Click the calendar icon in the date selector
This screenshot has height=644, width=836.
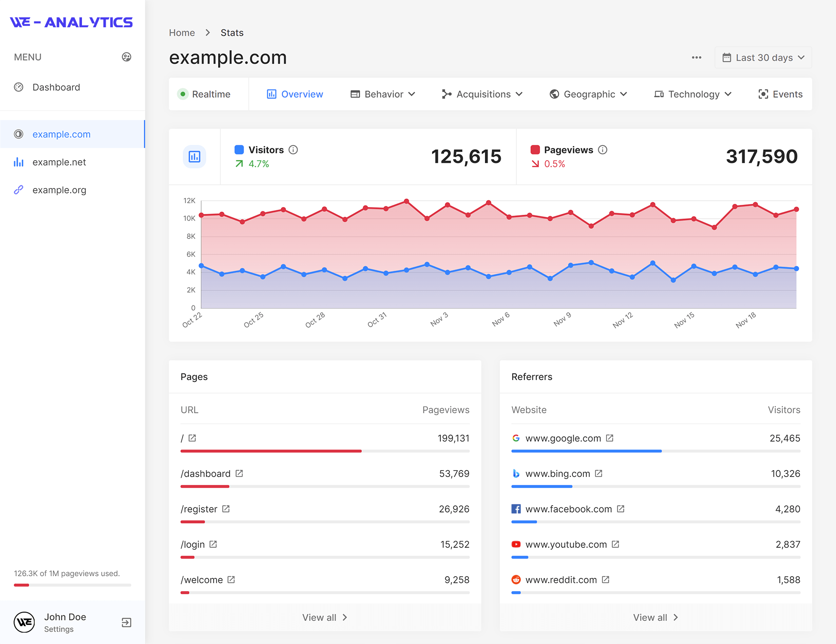(728, 57)
